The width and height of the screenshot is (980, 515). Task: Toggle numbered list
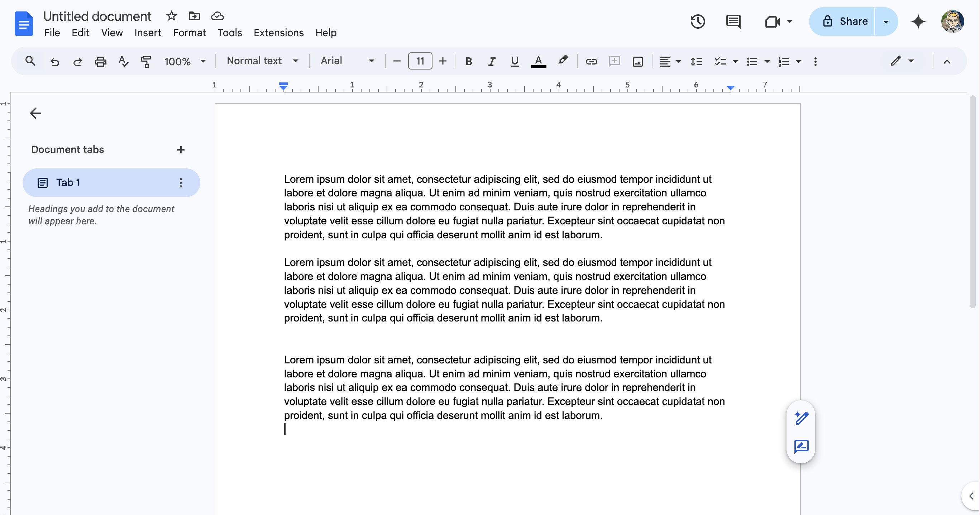[x=783, y=61]
